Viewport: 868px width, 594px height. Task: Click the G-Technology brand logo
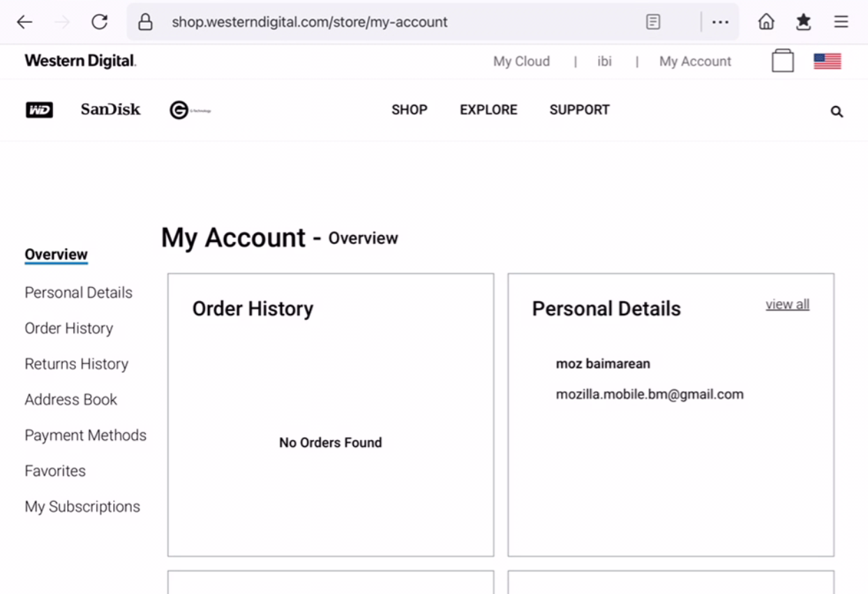[190, 110]
